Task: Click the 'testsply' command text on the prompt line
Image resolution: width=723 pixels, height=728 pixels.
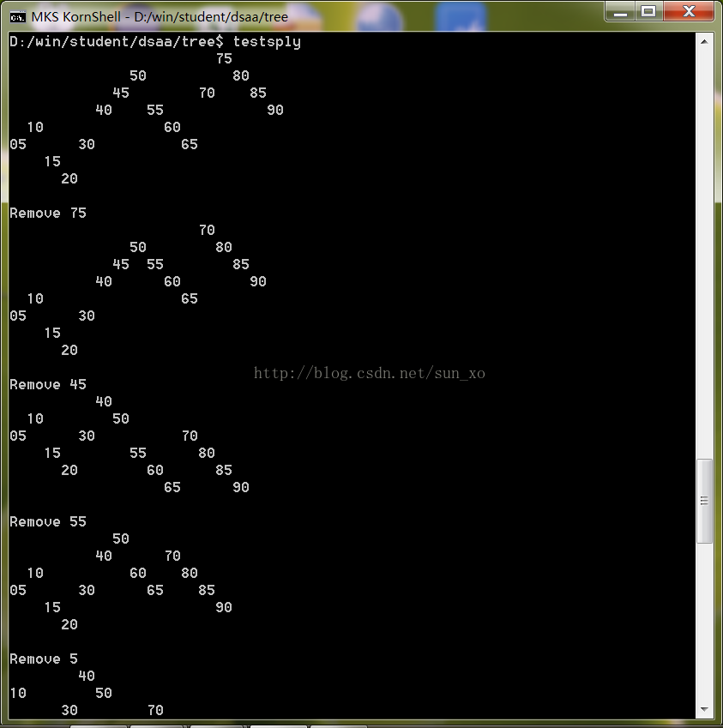Action: 267,42
